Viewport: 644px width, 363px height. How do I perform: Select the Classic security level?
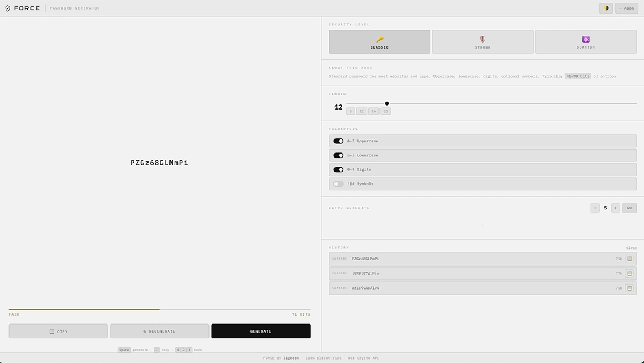pos(380,41)
